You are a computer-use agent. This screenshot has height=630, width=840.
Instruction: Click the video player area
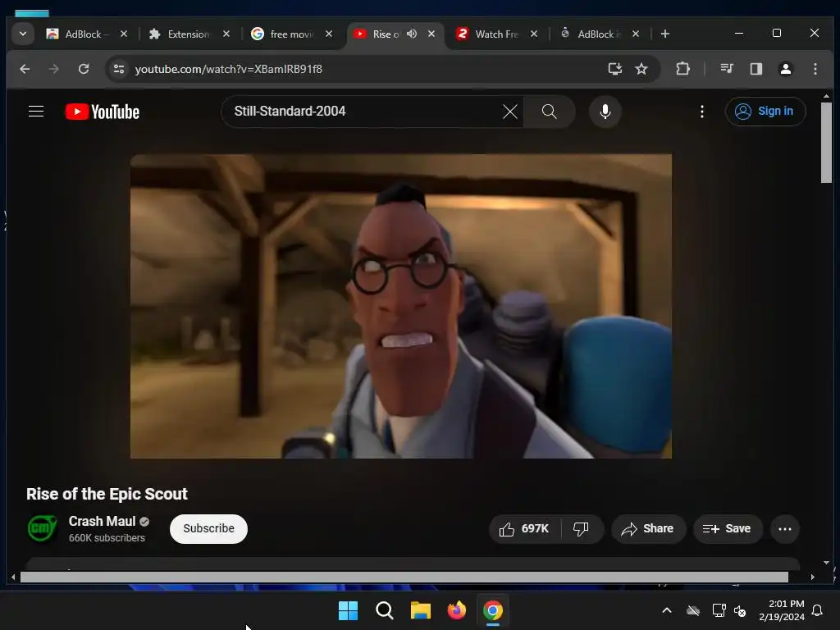tap(400, 306)
